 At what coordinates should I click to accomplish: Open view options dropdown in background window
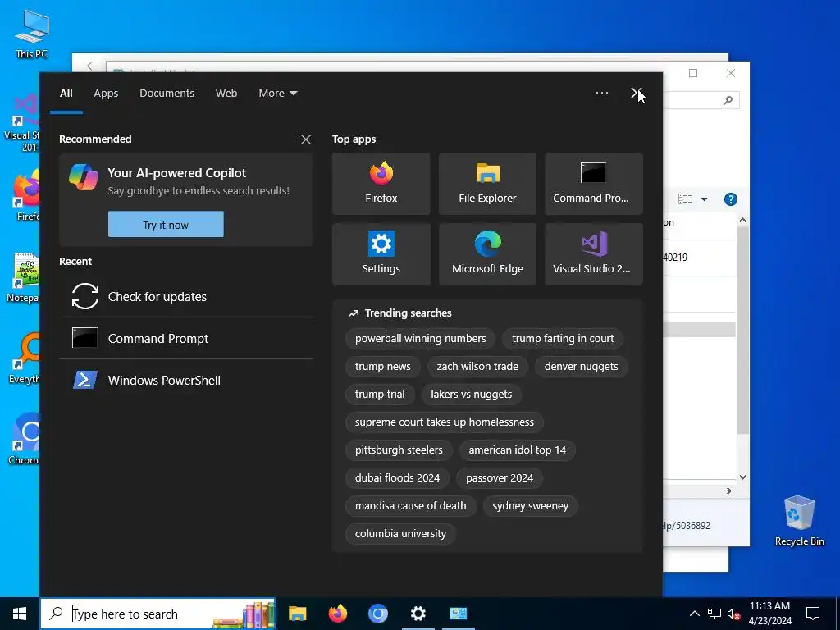(704, 199)
